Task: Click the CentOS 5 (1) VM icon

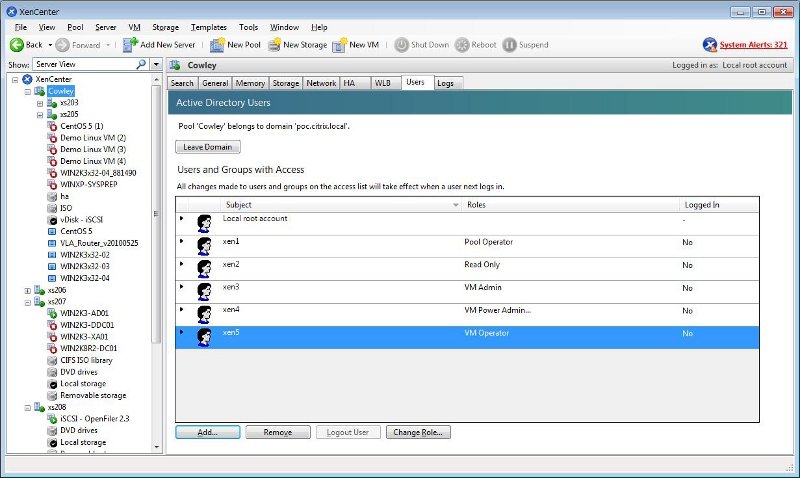Action: pos(52,126)
